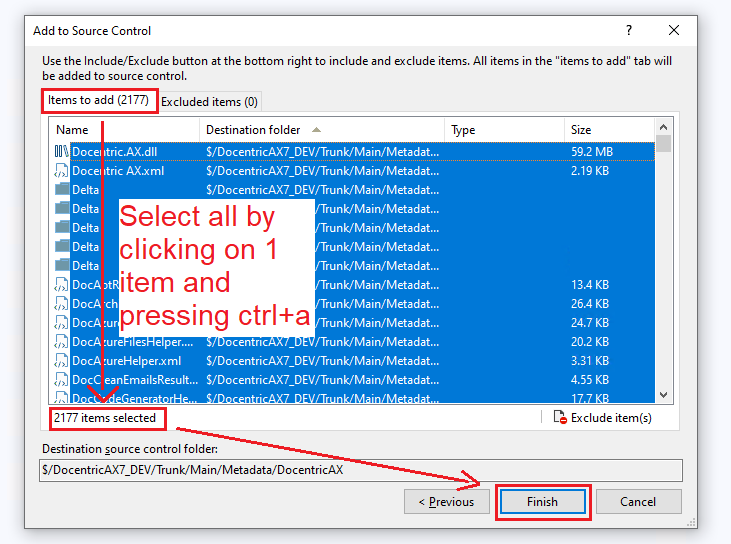Sort by Name column header
This screenshot has width=731, height=544.
pos(124,130)
